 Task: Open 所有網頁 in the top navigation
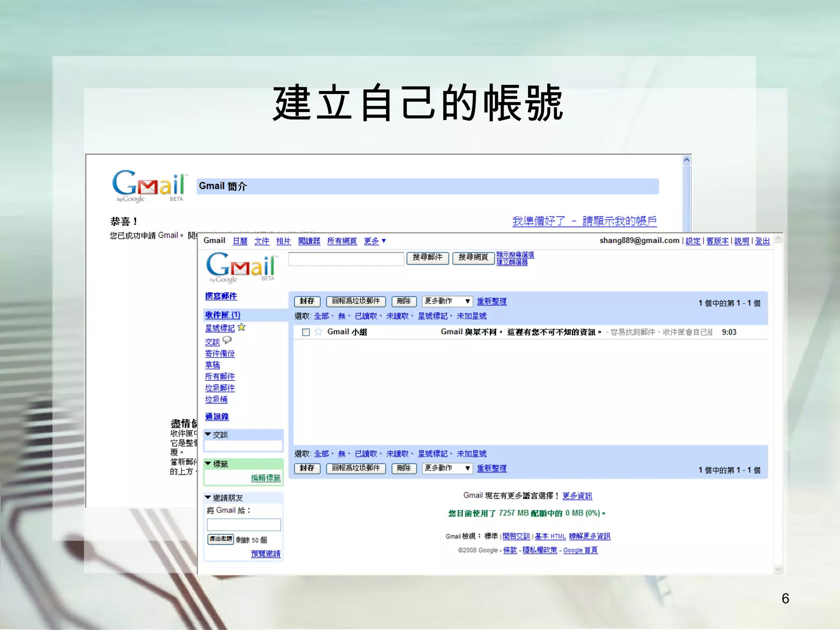342,241
